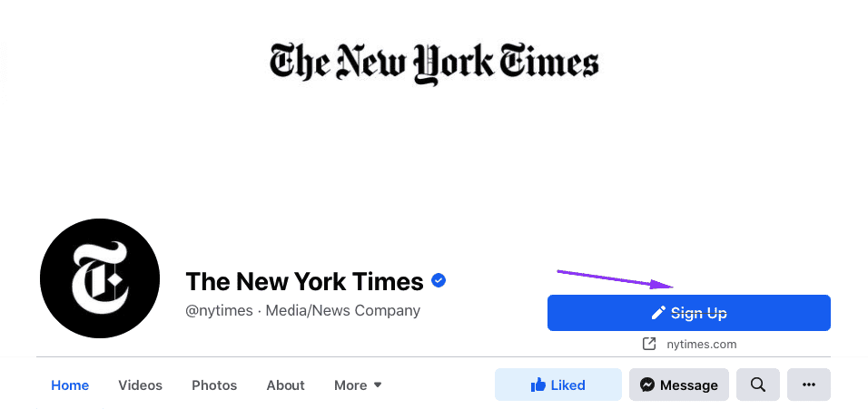Expand the More dropdown in page tabs

pyautogui.click(x=358, y=385)
